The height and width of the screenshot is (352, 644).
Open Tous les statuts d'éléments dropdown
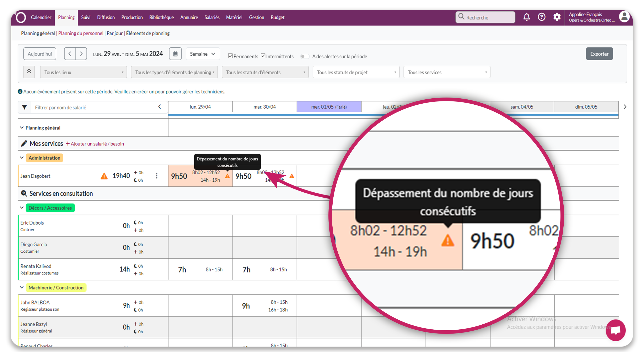(x=265, y=72)
